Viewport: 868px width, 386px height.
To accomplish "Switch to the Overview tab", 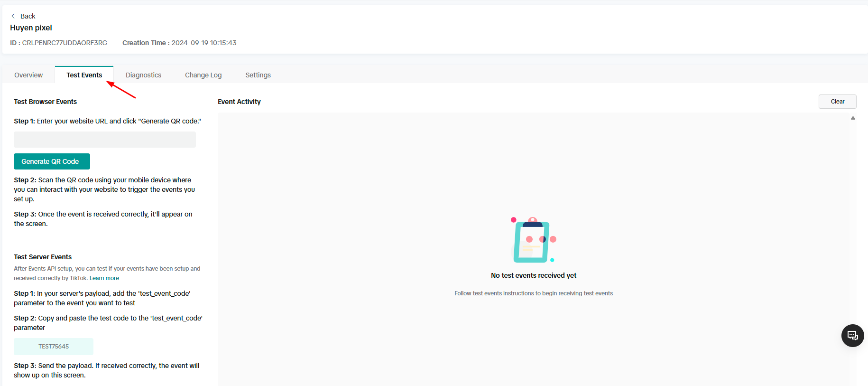I will tap(28, 75).
